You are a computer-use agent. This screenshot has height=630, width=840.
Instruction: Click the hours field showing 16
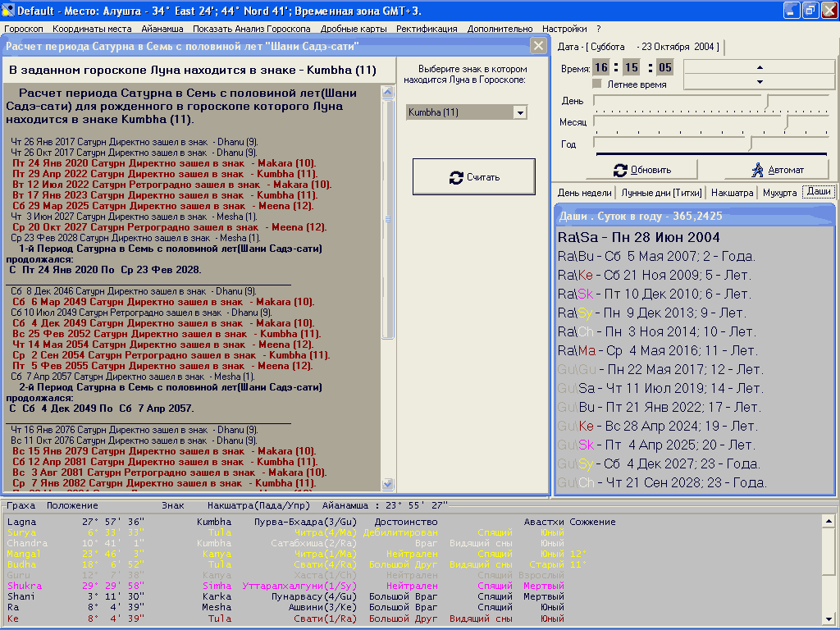[603, 68]
